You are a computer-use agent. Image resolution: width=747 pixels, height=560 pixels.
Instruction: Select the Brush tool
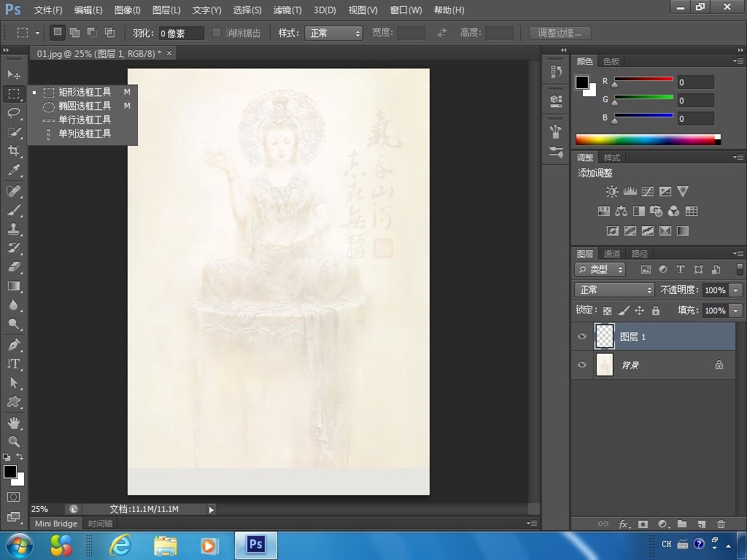point(13,210)
